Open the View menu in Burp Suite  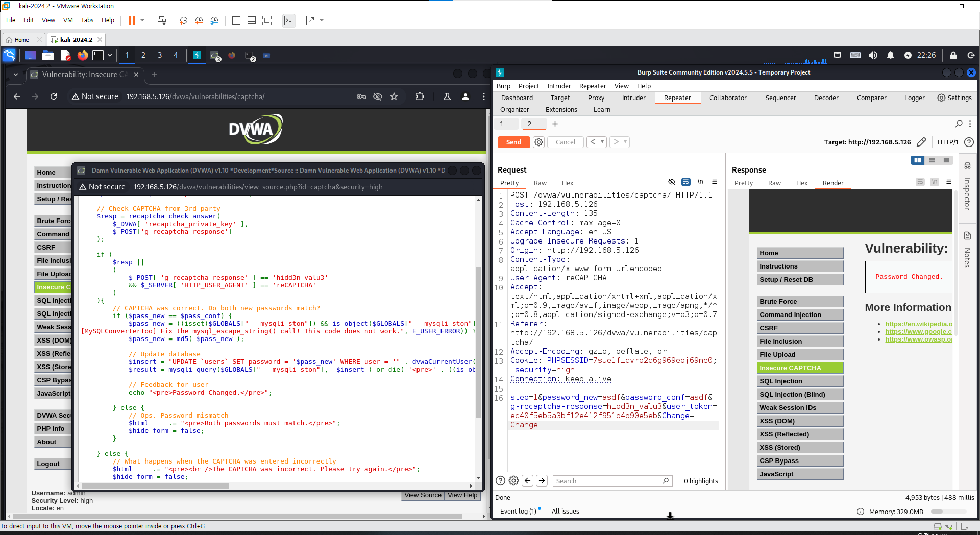tap(621, 86)
